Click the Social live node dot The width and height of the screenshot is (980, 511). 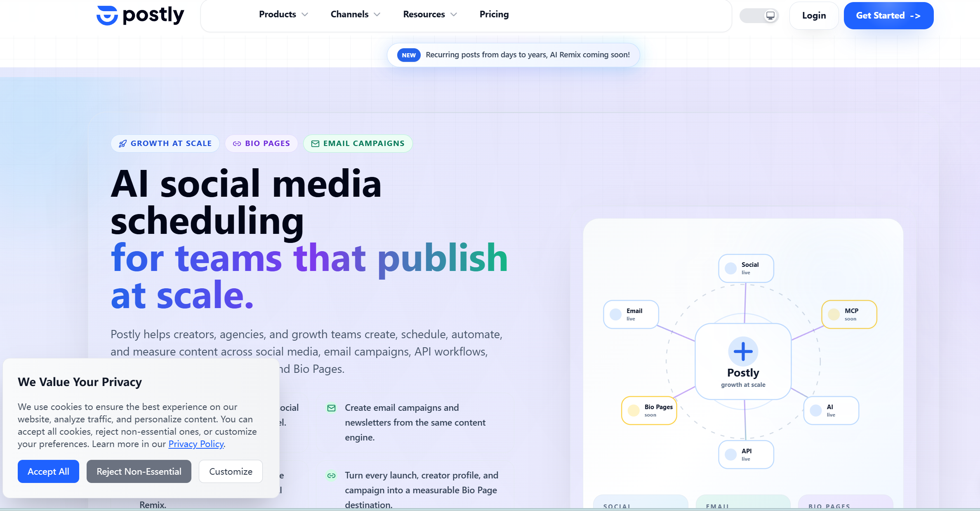[730, 268]
